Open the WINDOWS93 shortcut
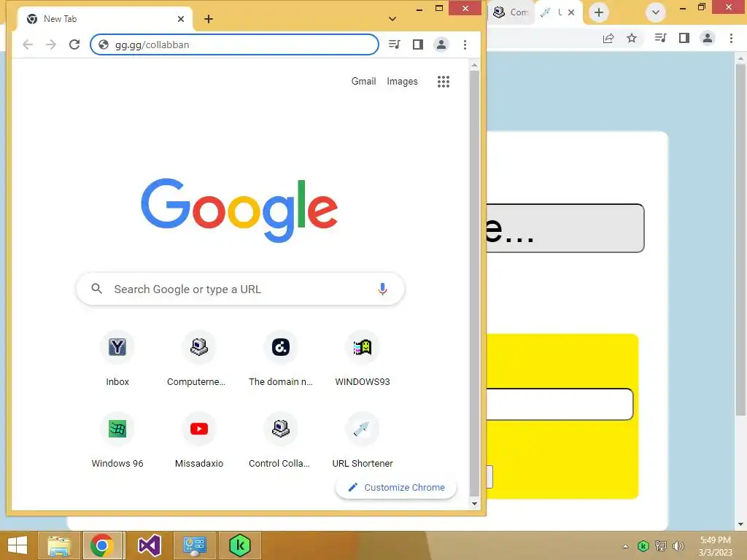 coord(363,359)
